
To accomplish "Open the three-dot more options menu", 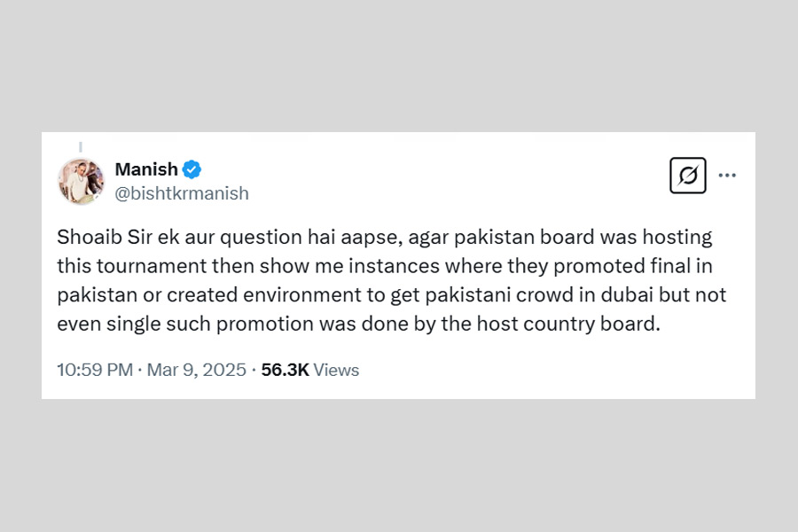I will [727, 176].
